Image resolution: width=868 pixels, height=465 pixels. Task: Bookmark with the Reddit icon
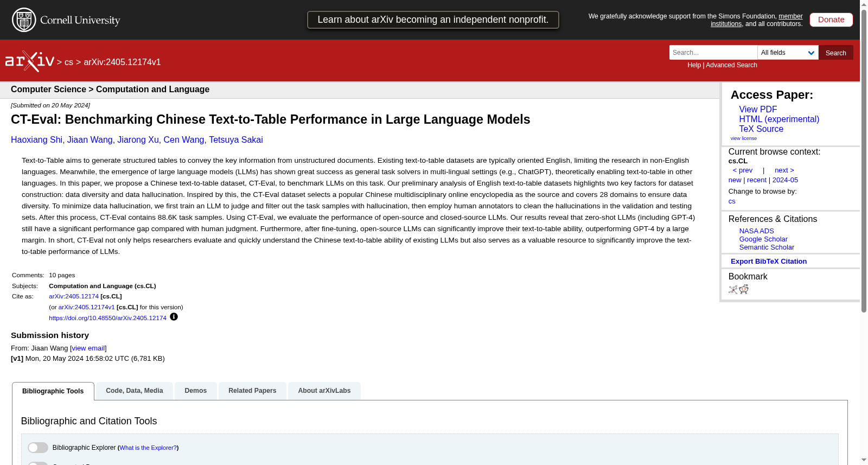point(744,289)
